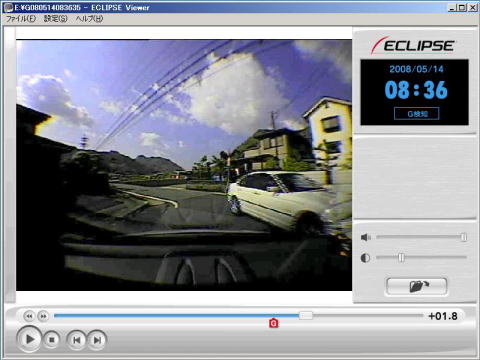Image resolution: width=480 pixels, height=360 pixels.
Task: Click the red G marker on the timeline
Action: [x=273, y=323]
